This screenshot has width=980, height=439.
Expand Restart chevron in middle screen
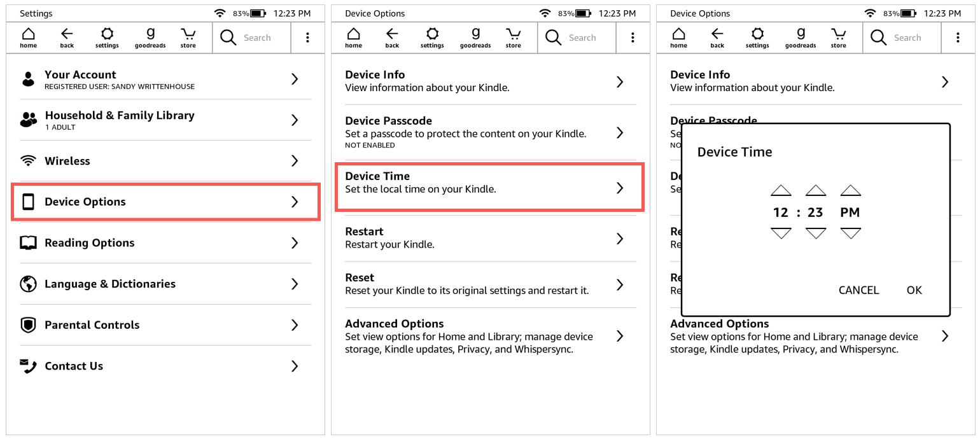pyautogui.click(x=620, y=239)
